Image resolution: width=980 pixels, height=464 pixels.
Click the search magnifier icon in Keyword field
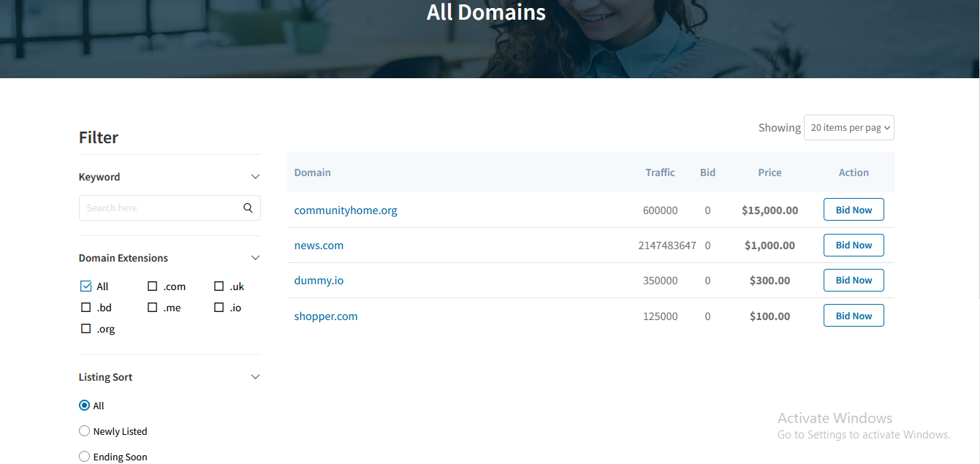248,208
